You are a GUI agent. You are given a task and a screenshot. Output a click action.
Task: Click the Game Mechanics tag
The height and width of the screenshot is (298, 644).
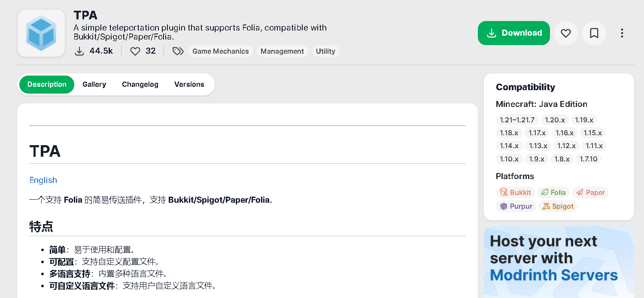[x=220, y=51]
